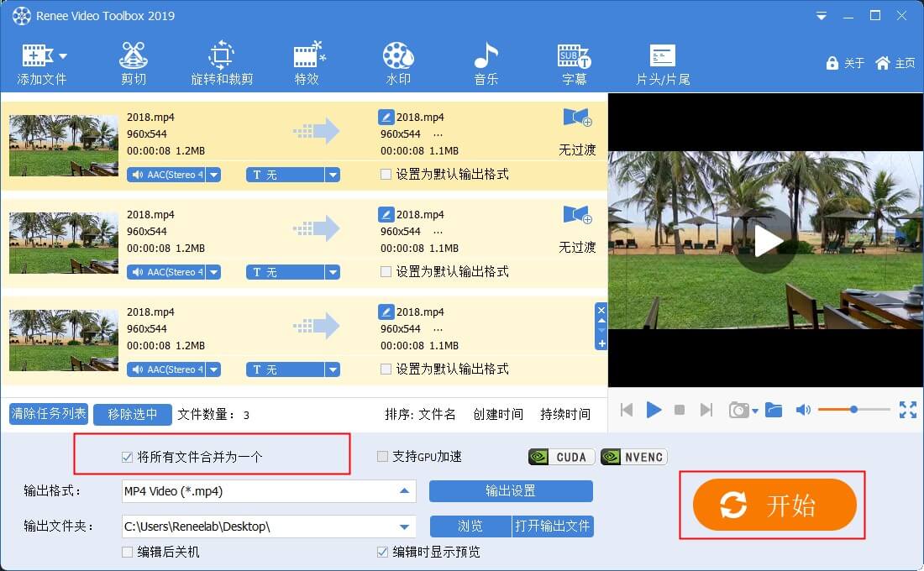Click 清除任务列表 button
The image size is (924, 571).
[49, 414]
